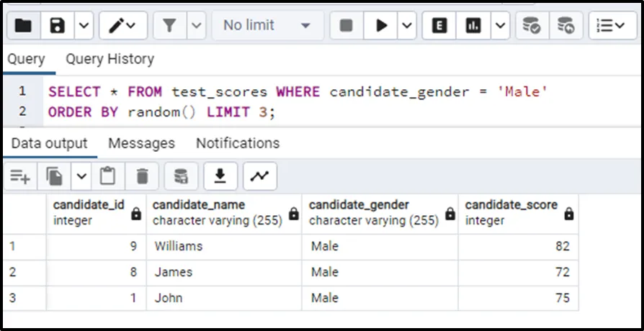Delete the selected row with the trash icon
The image size is (644, 331).
pyautogui.click(x=143, y=176)
